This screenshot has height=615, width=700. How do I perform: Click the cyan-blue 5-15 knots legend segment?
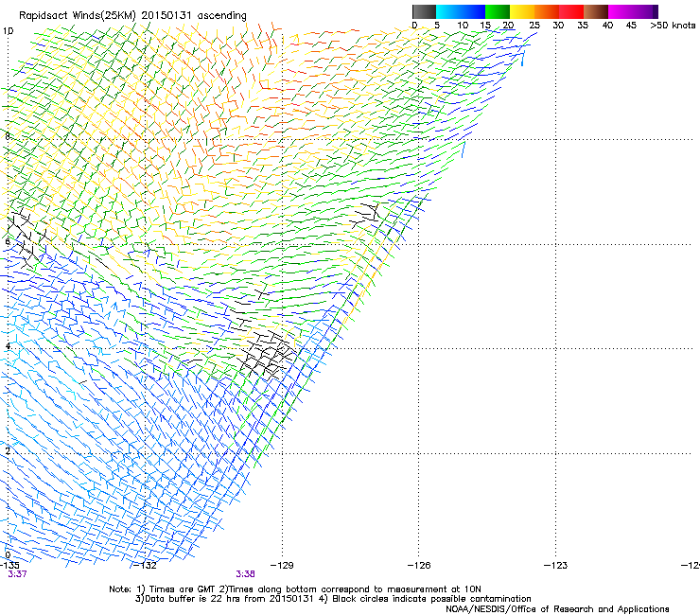(461, 11)
